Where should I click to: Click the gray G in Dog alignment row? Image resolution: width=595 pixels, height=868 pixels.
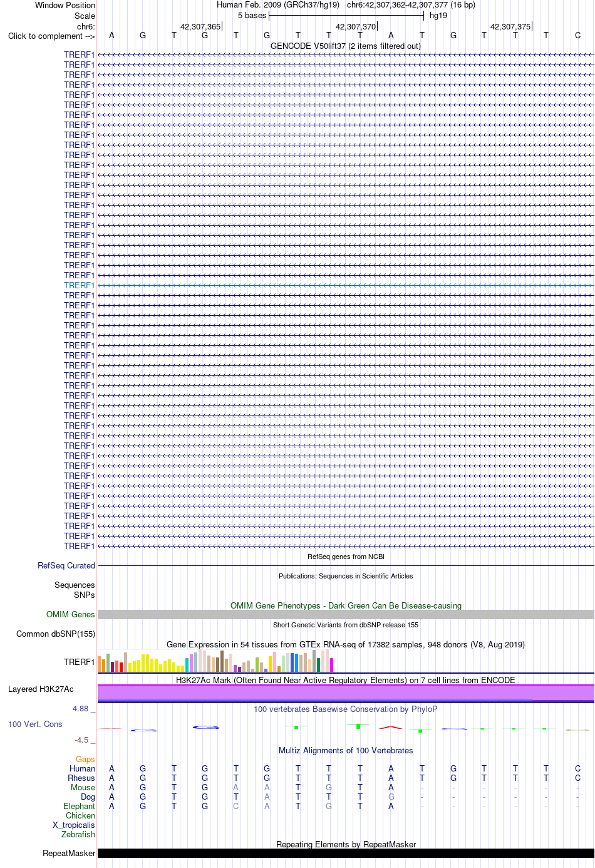point(391,797)
